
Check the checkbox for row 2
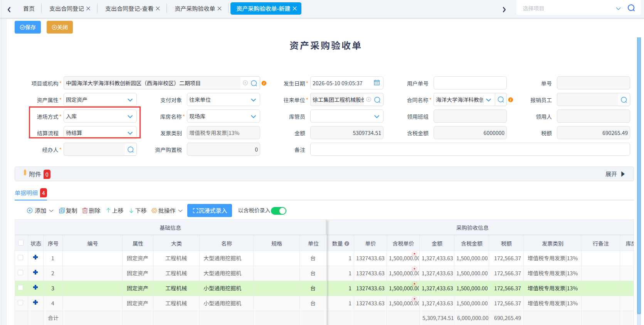click(x=21, y=273)
